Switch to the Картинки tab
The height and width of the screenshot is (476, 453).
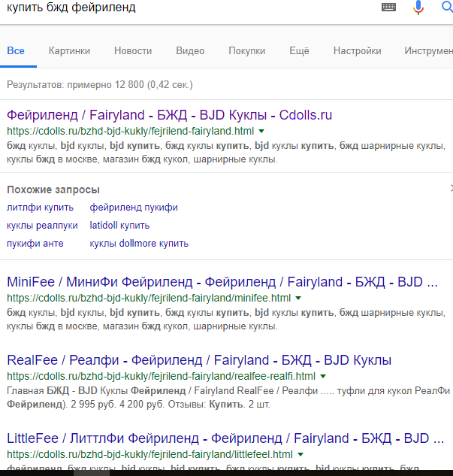69,51
